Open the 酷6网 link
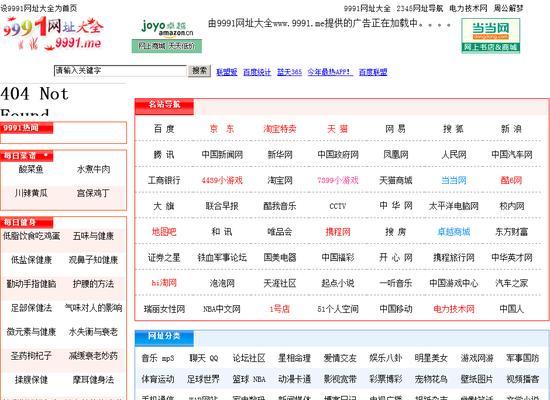550x400 pixels. click(511, 180)
